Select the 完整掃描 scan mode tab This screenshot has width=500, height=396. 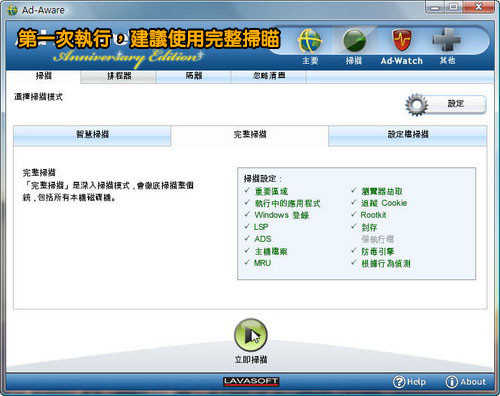(250, 135)
